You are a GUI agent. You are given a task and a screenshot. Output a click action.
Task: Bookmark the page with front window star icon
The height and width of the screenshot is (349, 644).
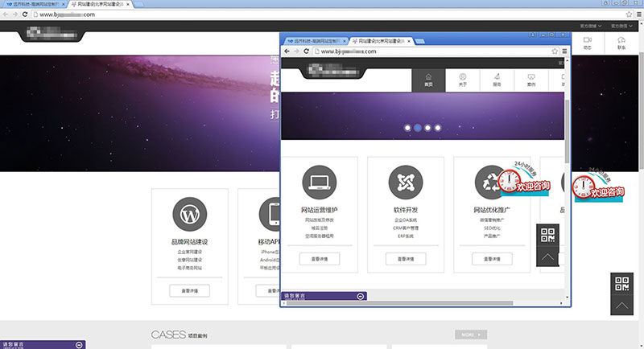click(x=555, y=51)
